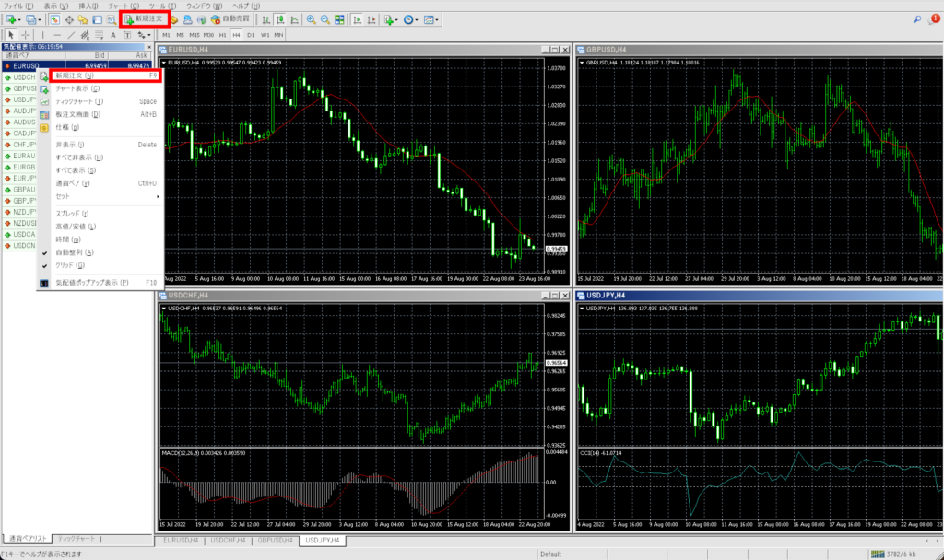Click the 新規注文 toolbar button
The height and width of the screenshot is (560, 944).
[x=145, y=19]
